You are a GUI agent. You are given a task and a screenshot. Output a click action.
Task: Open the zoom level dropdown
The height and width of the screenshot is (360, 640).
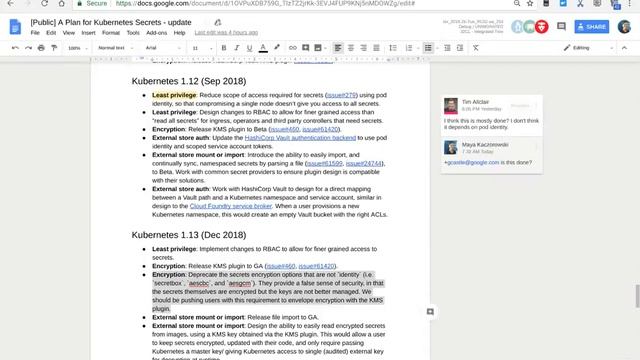(78, 48)
